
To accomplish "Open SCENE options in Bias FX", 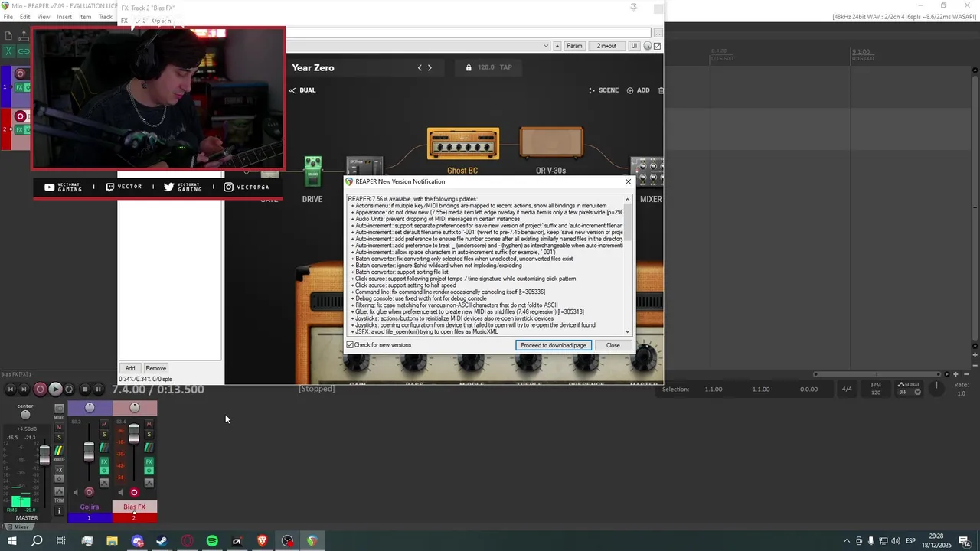I will [x=603, y=90].
